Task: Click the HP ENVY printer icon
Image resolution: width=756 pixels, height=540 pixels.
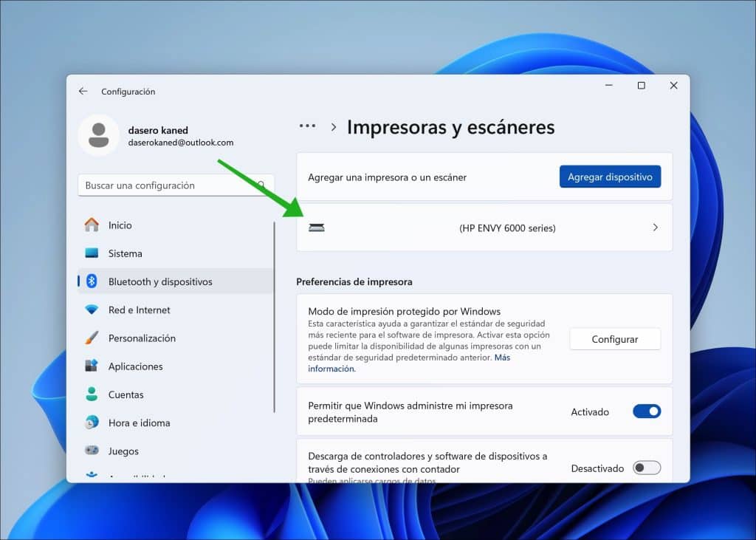Action: (x=317, y=228)
